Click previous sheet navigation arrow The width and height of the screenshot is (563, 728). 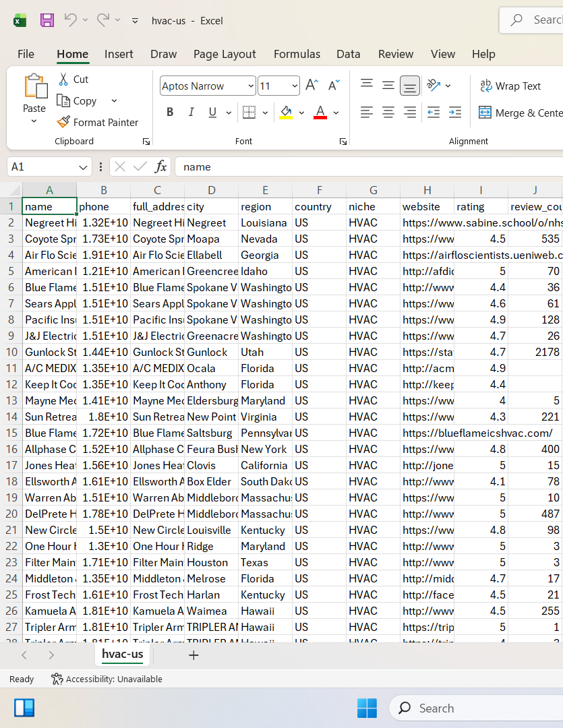coord(24,655)
